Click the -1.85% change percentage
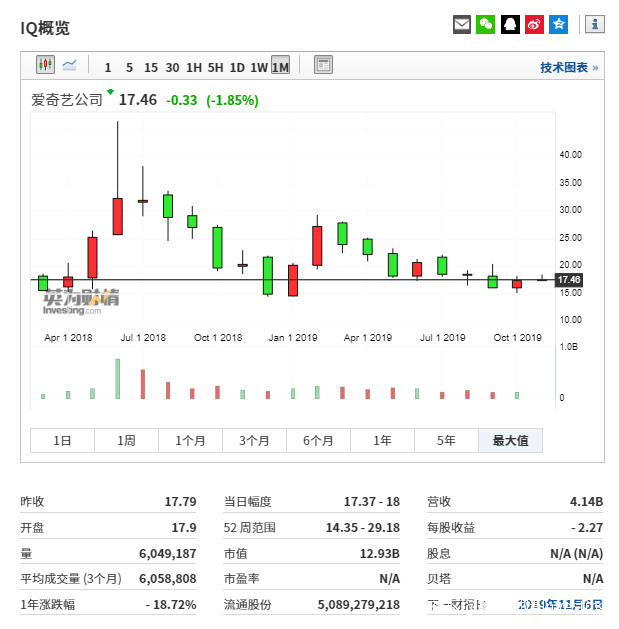619x629 pixels. (232, 100)
